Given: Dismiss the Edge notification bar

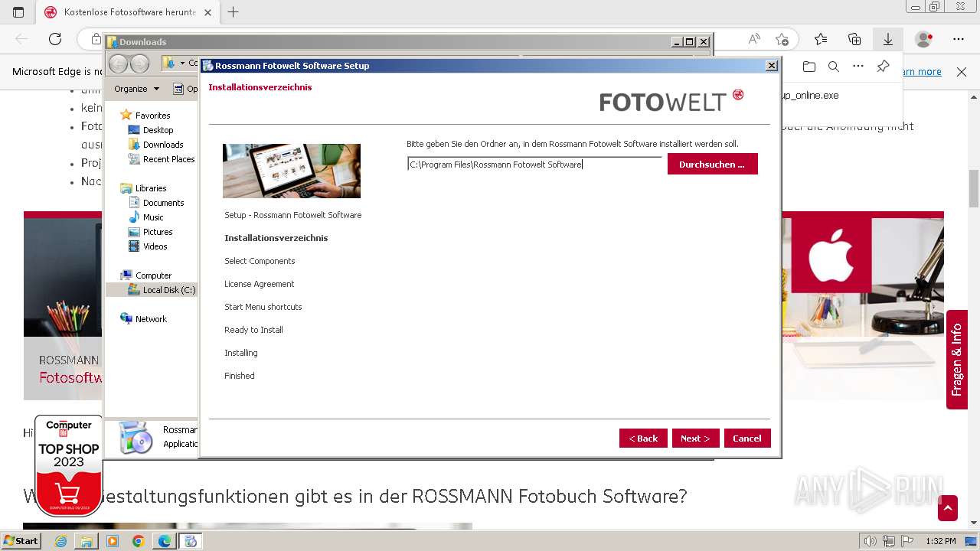Looking at the screenshot, I should (x=962, y=72).
